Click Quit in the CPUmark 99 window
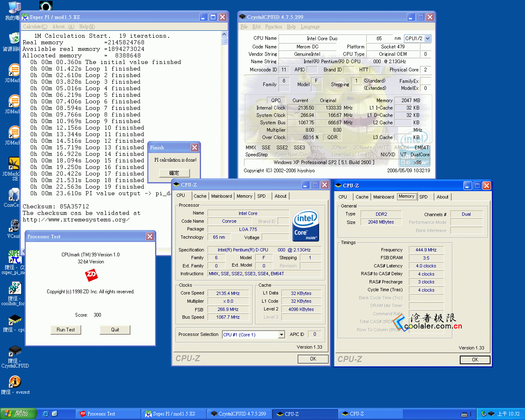Viewport: 525px width, 420px height. click(115, 330)
